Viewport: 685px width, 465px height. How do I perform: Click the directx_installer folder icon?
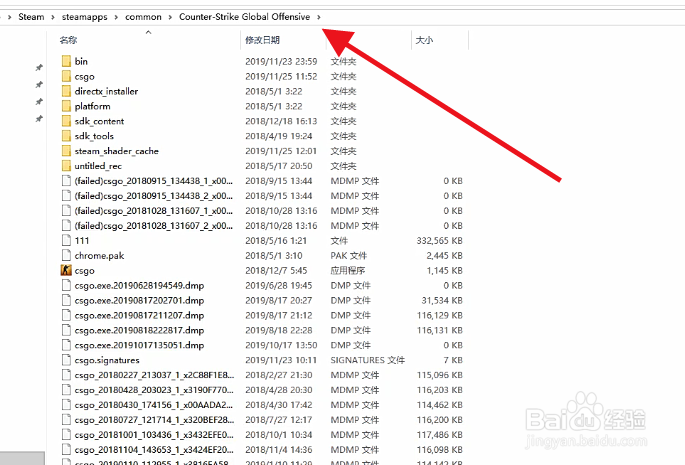(66, 91)
